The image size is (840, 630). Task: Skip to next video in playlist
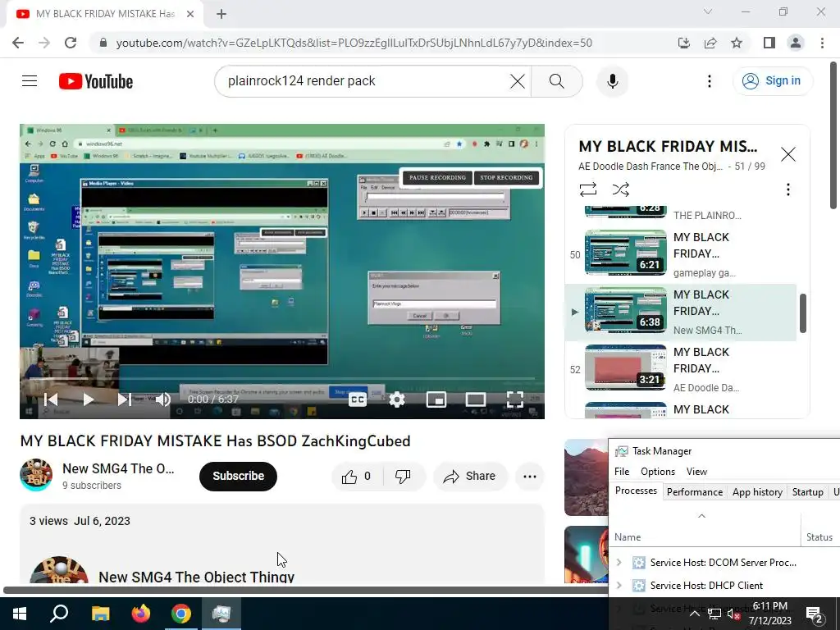(125, 399)
